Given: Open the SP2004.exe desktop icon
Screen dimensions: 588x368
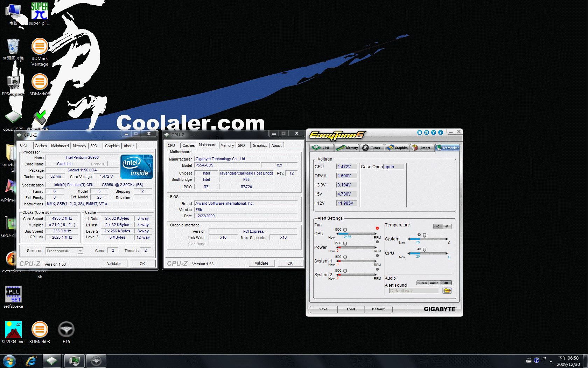Looking at the screenshot, I should point(13,332).
